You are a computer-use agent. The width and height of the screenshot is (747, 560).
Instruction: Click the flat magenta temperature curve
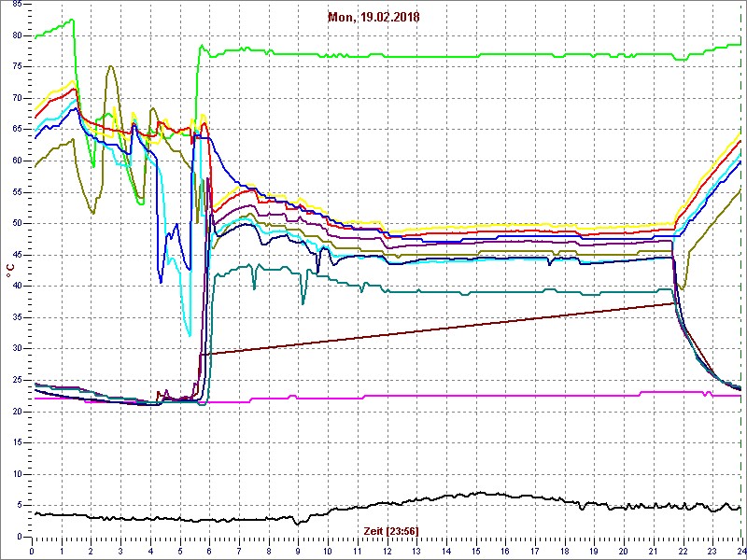[x=476, y=395]
